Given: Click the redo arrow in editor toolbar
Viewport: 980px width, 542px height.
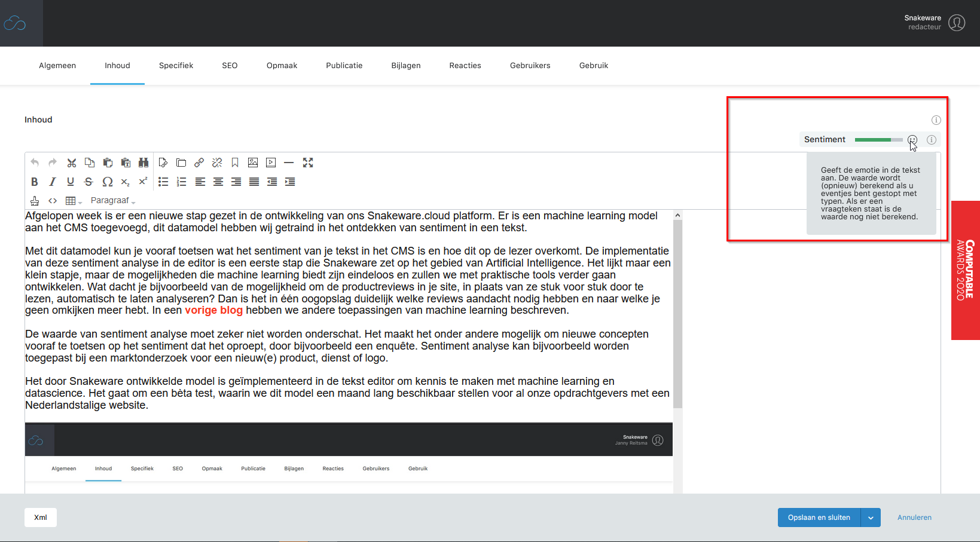Looking at the screenshot, I should tap(53, 163).
